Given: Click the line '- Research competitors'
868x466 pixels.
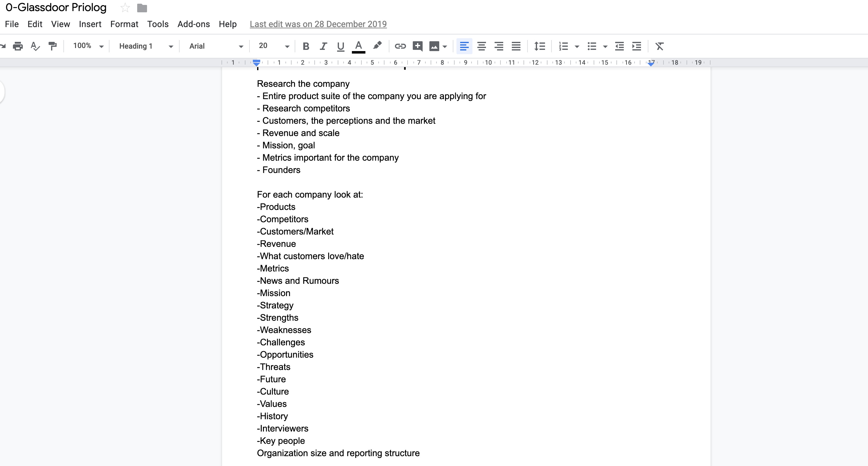Looking at the screenshot, I should pos(303,108).
